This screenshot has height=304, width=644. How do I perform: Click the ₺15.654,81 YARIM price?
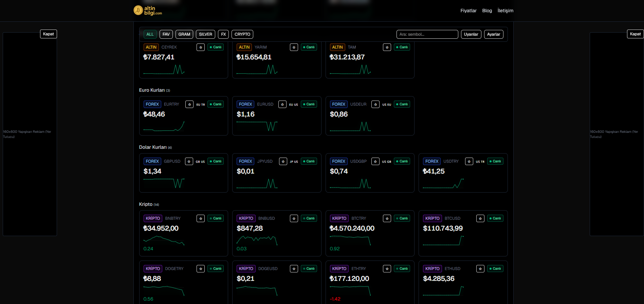pyautogui.click(x=254, y=57)
